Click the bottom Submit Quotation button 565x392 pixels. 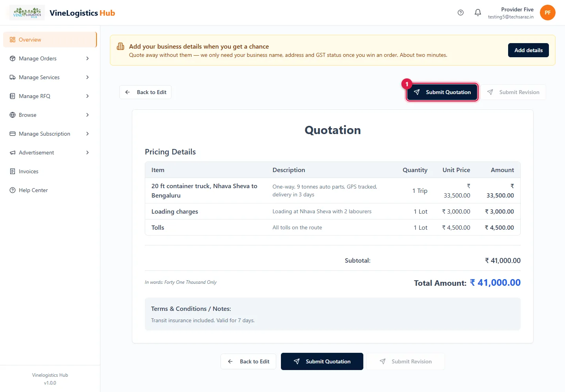coord(322,361)
